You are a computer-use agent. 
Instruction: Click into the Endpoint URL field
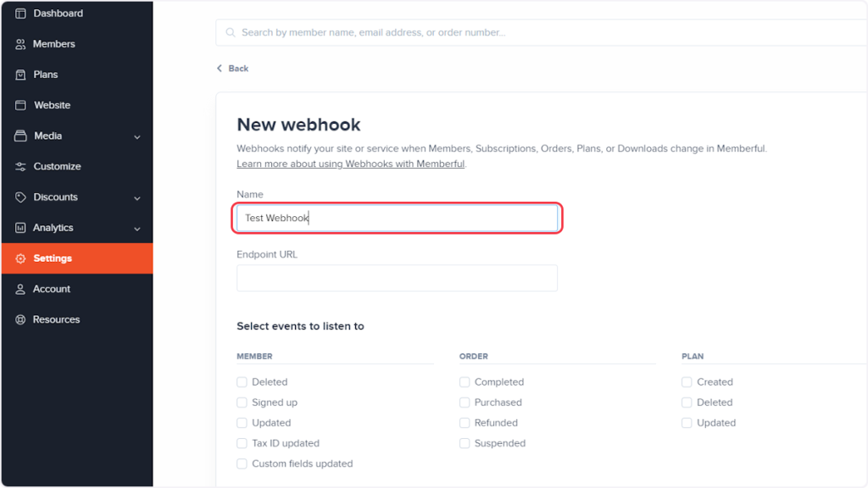click(x=397, y=278)
